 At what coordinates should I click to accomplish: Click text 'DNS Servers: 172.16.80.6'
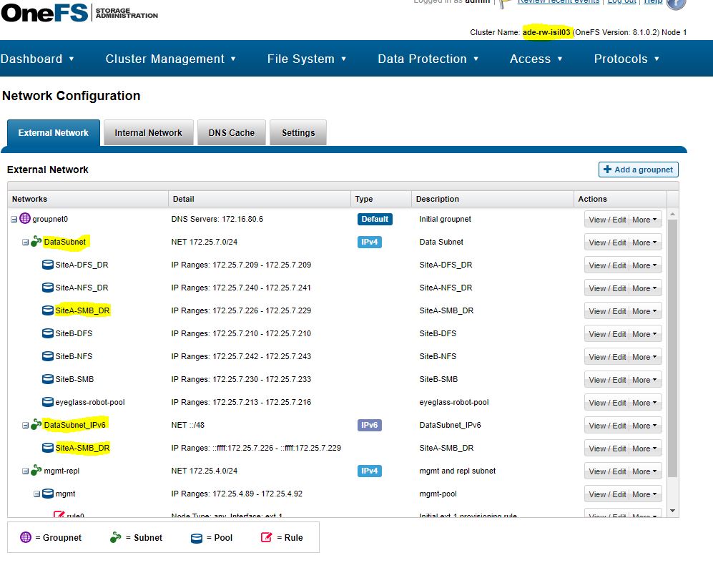pyautogui.click(x=217, y=219)
